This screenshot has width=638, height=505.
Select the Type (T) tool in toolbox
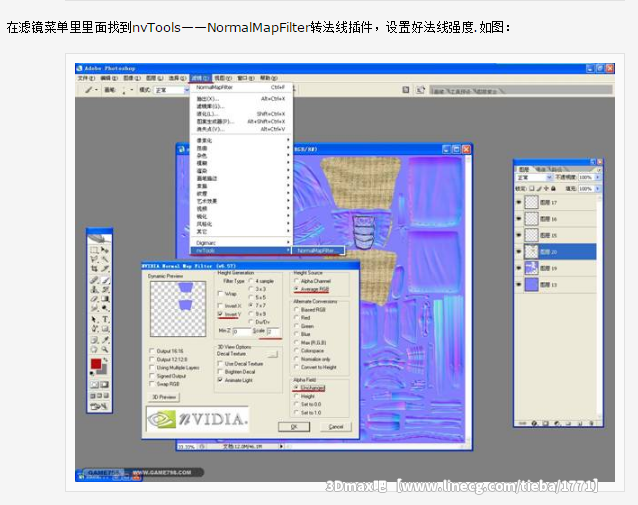105,319
